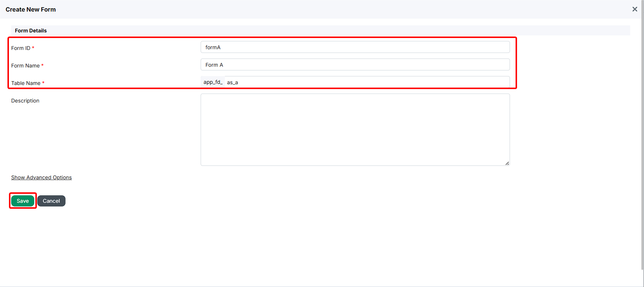Click the Form ID input field
Viewport: 644px width, 287px height.
click(355, 47)
